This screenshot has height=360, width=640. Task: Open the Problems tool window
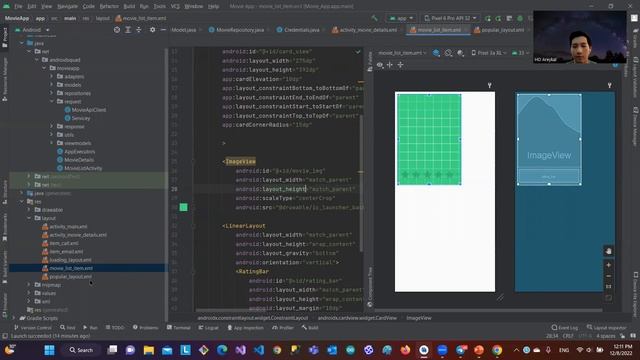[x=145, y=328]
